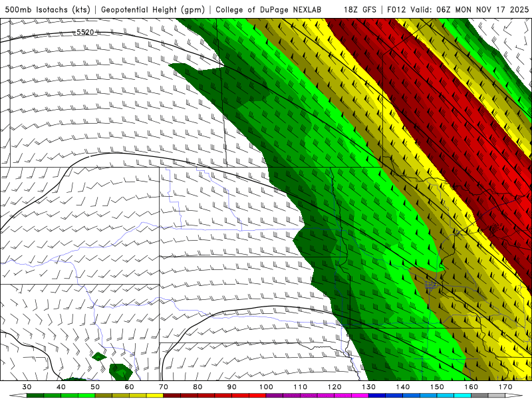Click the 'Geopotential Height (gpm)' title text
The width and height of the screenshot is (532, 399).
153,9
